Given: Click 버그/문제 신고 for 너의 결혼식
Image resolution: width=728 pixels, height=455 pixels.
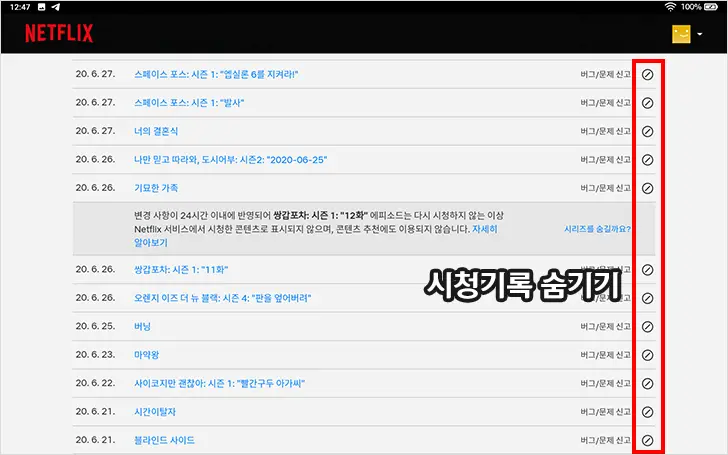Looking at the screenshot, I should pos(605,131).
